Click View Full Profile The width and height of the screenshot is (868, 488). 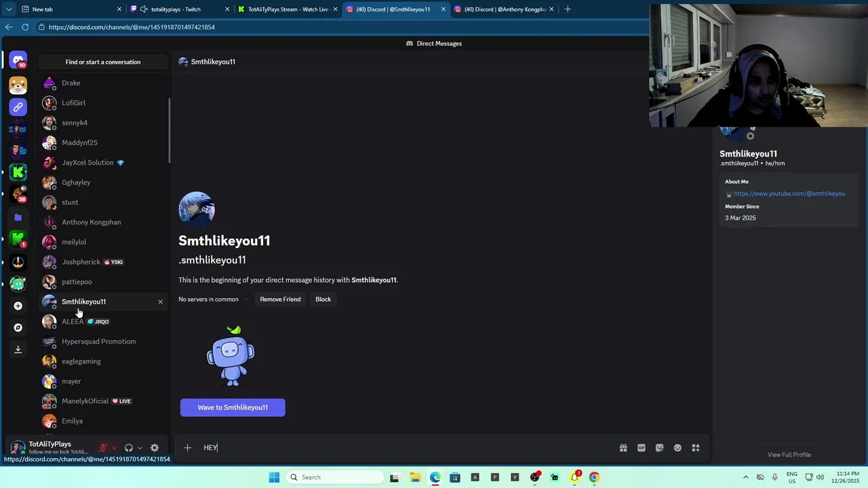[789, 455]
